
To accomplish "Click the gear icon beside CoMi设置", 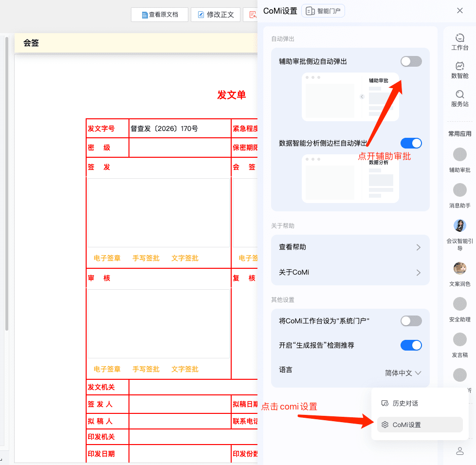I will coord(384,425).
